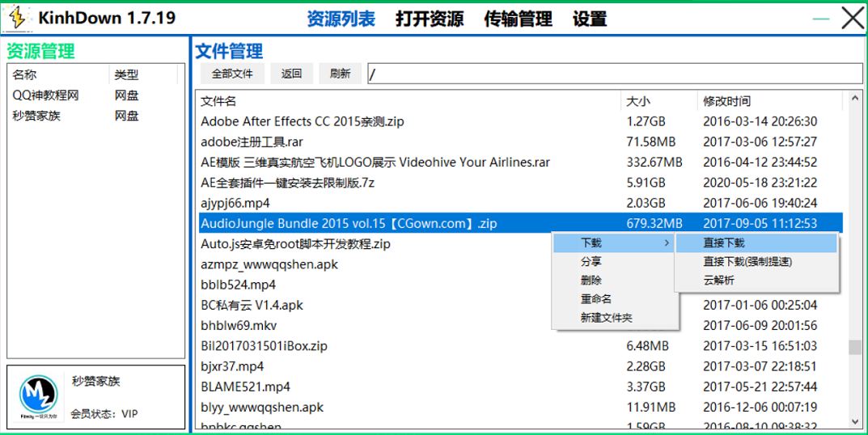Screen dimensions: 868x435
Task: Select Bil2017031501iBox.zip file
Action: tap(264, 346)
